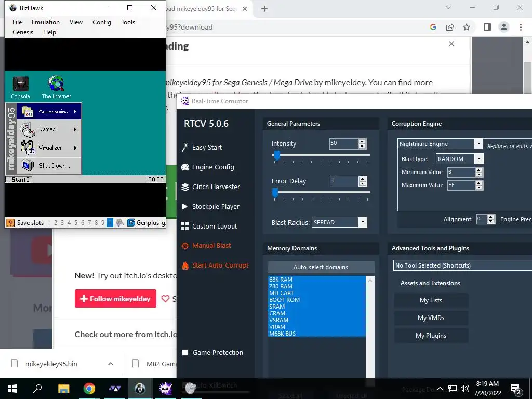Click the My Lists button
The width and height of the screenshot is (532, 399).
pyautogui.click(x=431, y=300)
